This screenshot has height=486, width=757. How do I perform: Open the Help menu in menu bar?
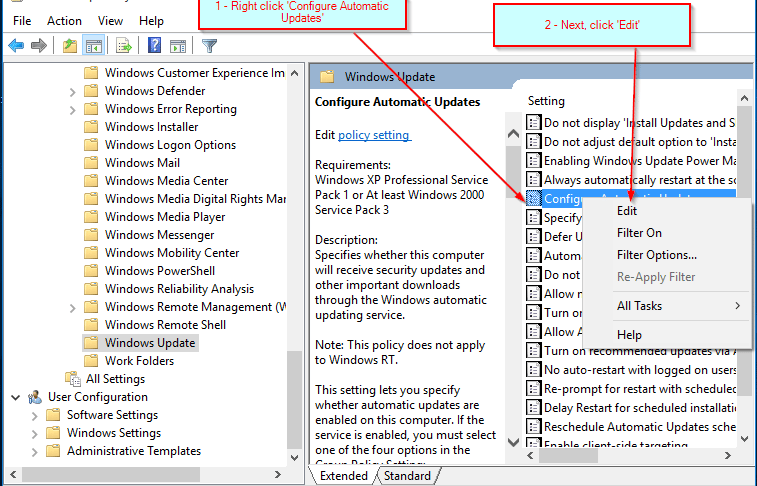coord(151,21)
